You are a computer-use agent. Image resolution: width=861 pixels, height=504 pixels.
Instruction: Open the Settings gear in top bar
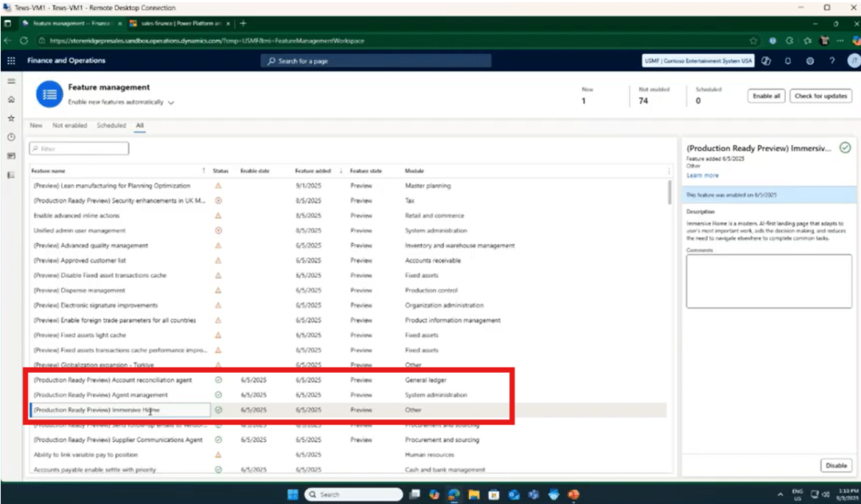809,60
